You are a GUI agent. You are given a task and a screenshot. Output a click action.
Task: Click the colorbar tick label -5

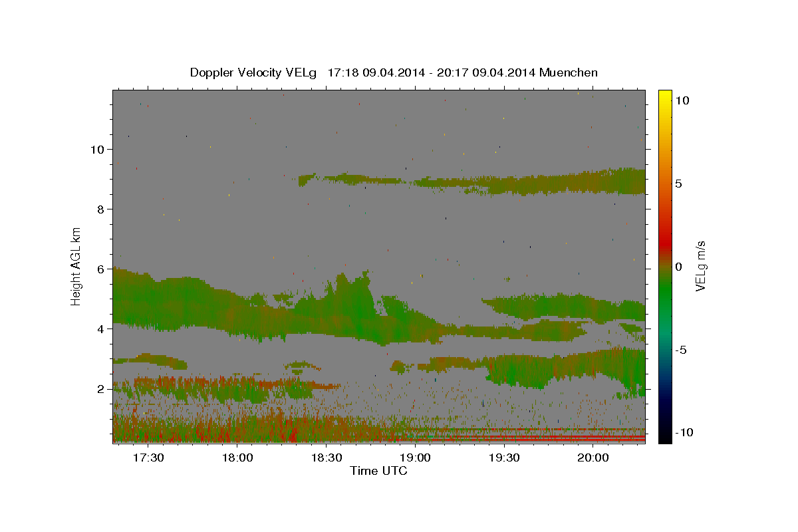click(x=681, y=350)
